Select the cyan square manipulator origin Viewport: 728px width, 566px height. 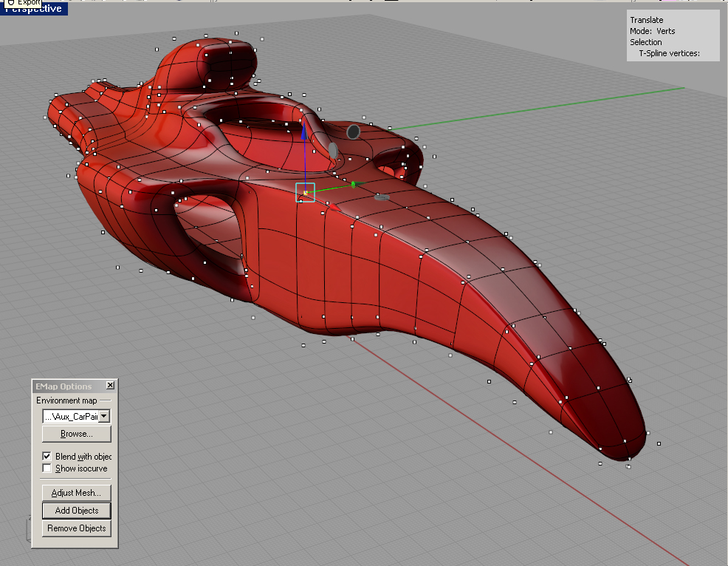coord(306,192)
